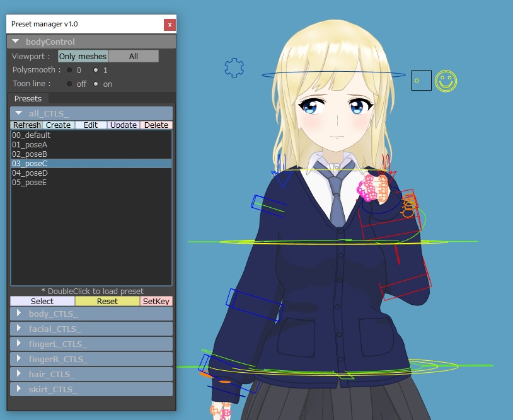Set Polysmooth to 1
The image size is (513, 420).
point(96,70)
